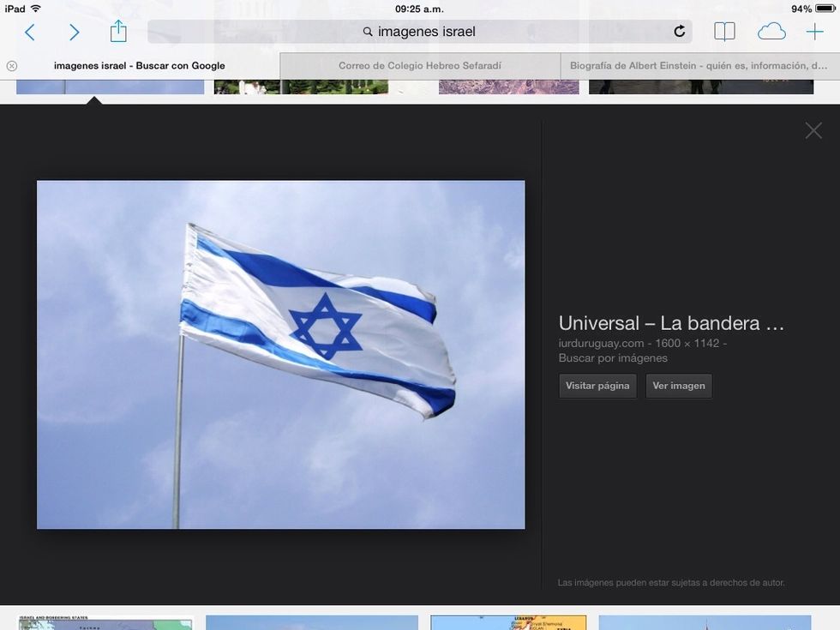Tap the large Israel flag preview image
This screenshot has height=630, width=840.
[x=280, y=354]
